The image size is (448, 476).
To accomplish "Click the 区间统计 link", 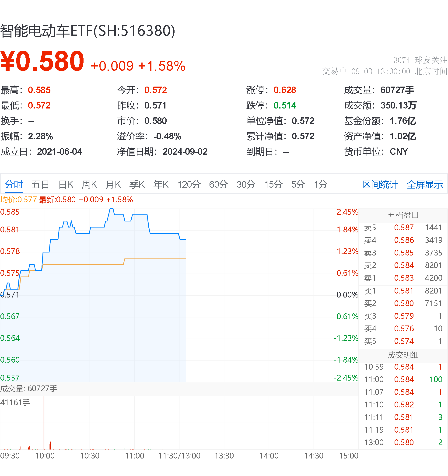I will coord(380,185).
